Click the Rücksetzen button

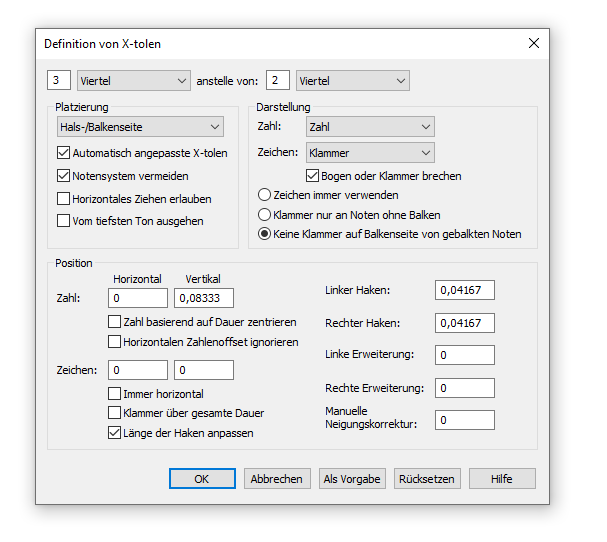[427, 479]
